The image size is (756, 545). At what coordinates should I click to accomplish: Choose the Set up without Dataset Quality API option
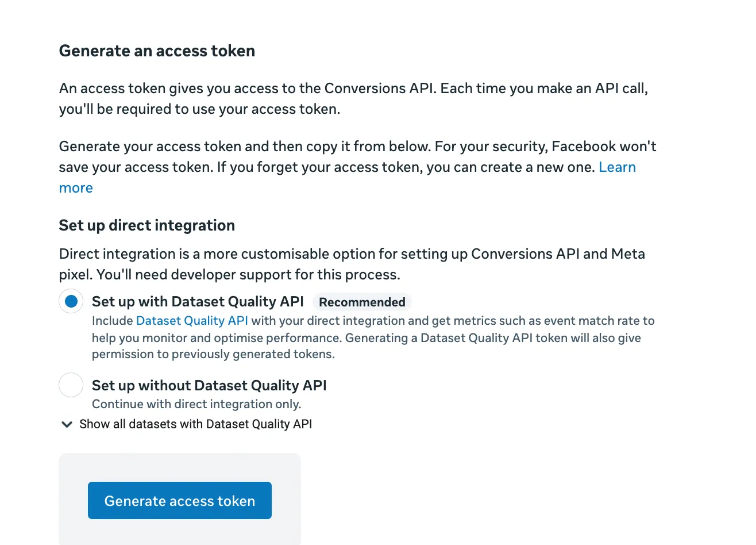[71, 385]
